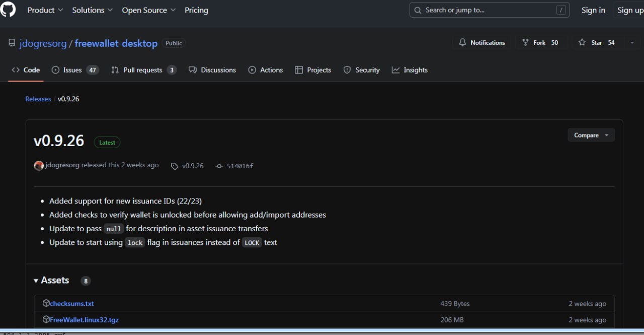Image resolution: width=644 pixels, height=335 pixels.
Task: Open jdogresorg author link in release
Action: [62, 165]
